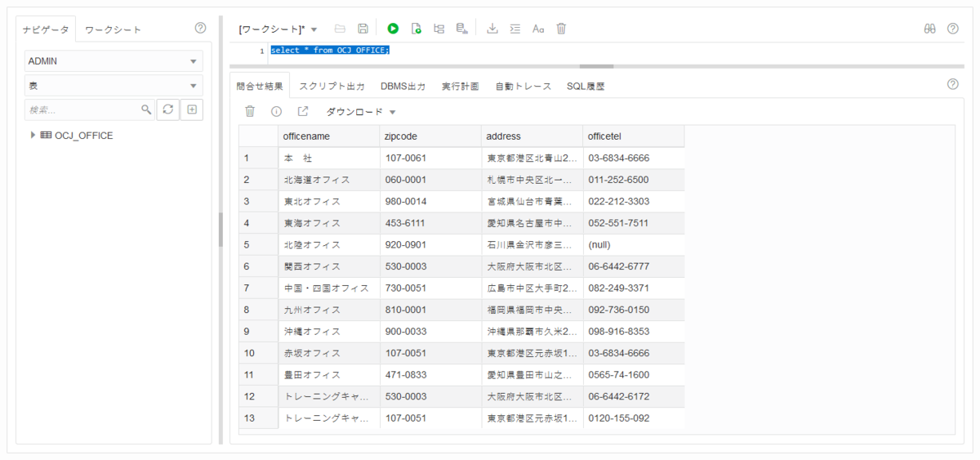
Task: Open results panel help icon
Action: click(952, 84)
